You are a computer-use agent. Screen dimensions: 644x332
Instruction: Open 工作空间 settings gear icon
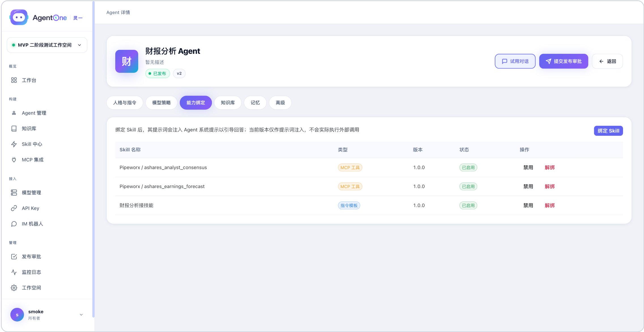point(14,288)
